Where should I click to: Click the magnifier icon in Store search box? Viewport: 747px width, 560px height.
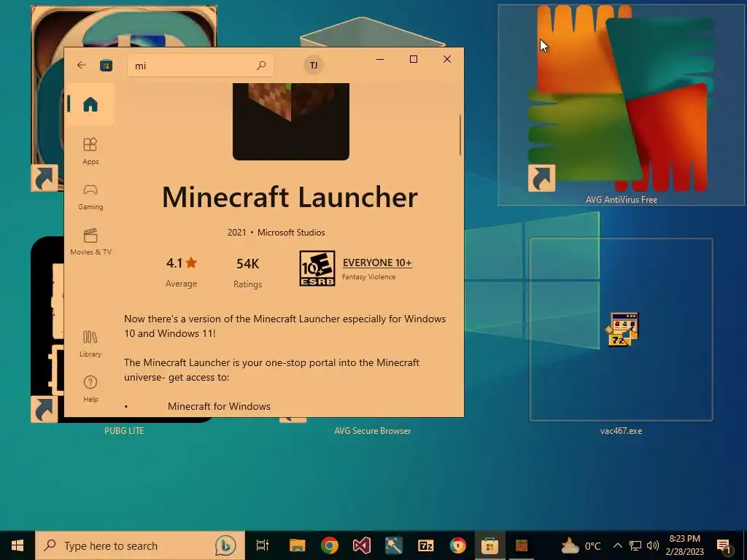pos(261,65)
